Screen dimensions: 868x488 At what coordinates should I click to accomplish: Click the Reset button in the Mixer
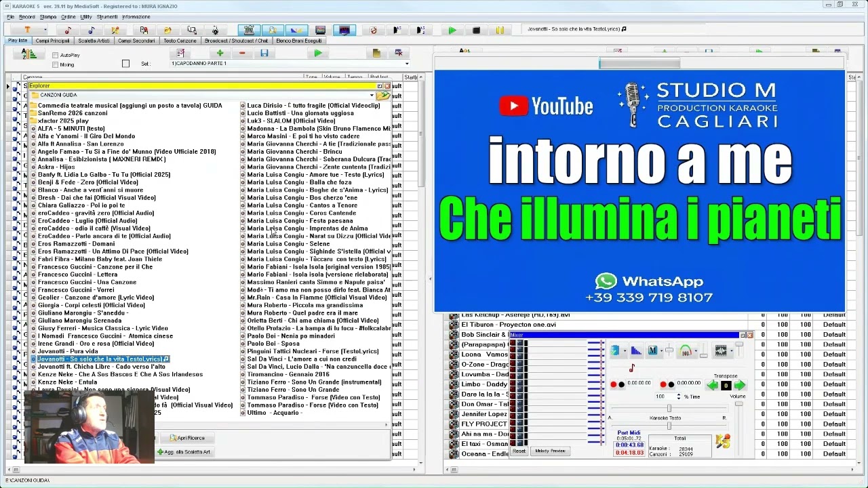click(519, 451)
